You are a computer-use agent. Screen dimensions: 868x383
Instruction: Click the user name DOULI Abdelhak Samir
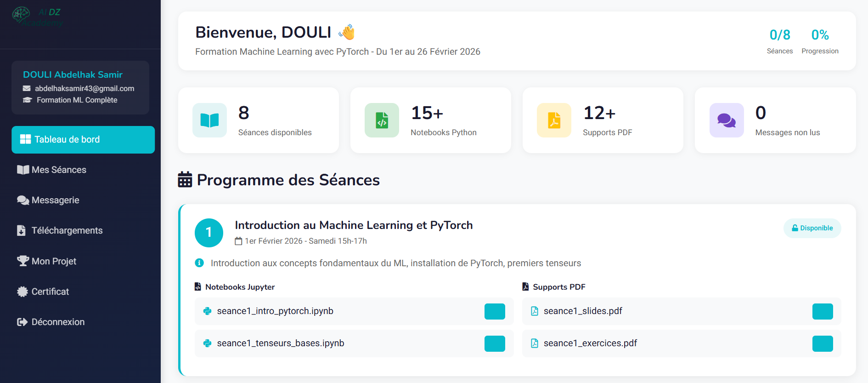point(73,74)
